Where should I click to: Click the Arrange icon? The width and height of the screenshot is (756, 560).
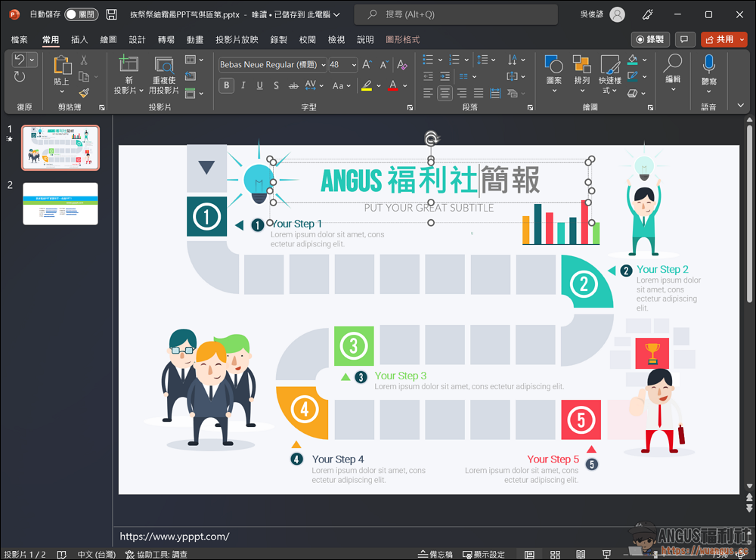click(582, 64)
